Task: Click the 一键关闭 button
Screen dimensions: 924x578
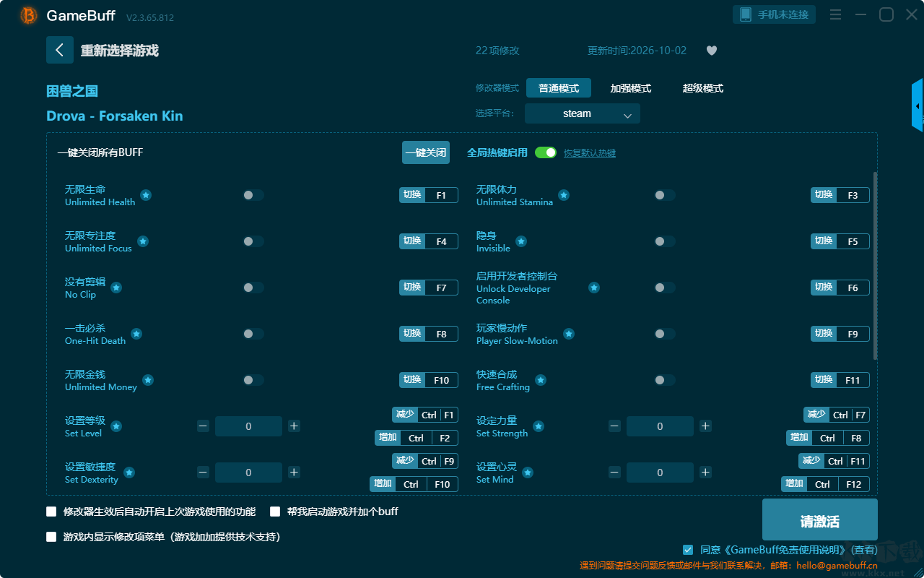Action: (426, 152)
